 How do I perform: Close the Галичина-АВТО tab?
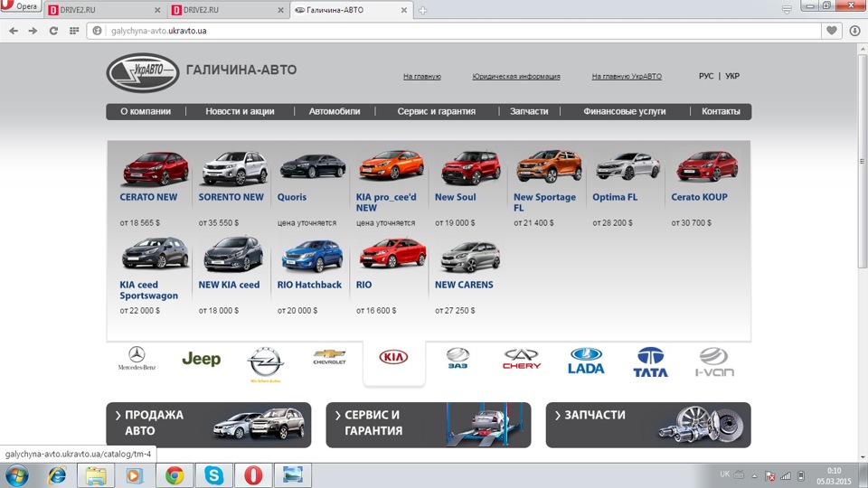click(x=404, y=10)
